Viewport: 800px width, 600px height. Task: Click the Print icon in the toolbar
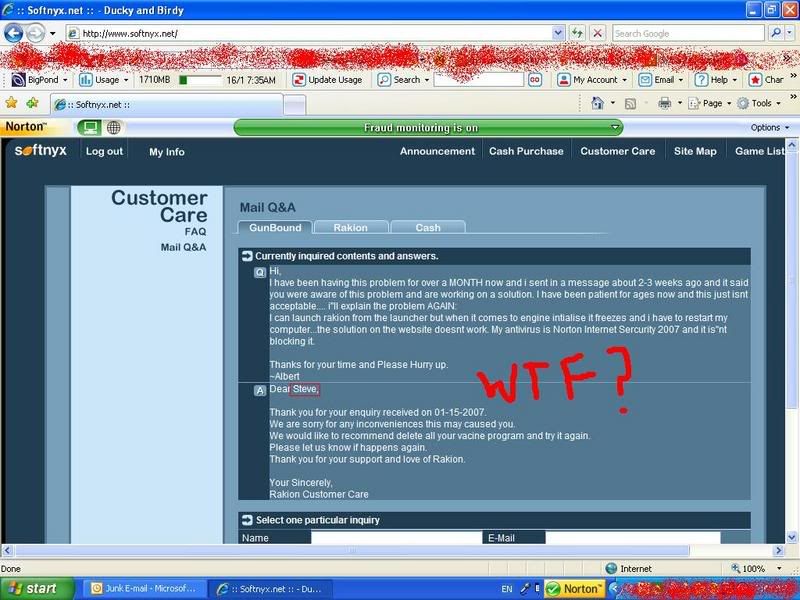663,103
